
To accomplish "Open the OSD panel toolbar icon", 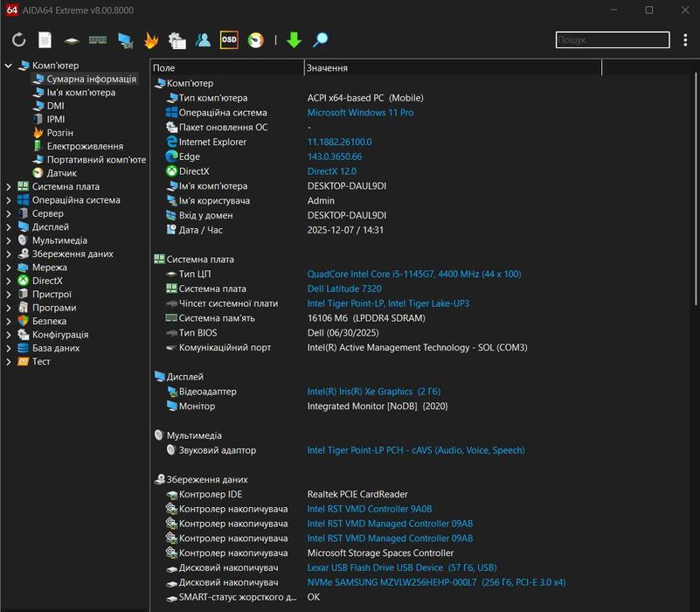I will tap(229, 39).
